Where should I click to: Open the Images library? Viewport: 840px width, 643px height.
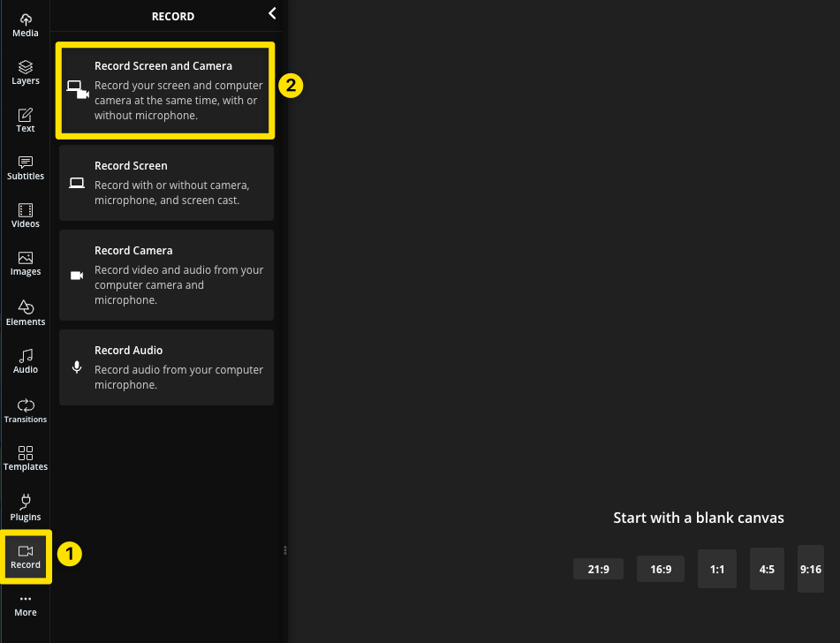(x=25, y=263)
